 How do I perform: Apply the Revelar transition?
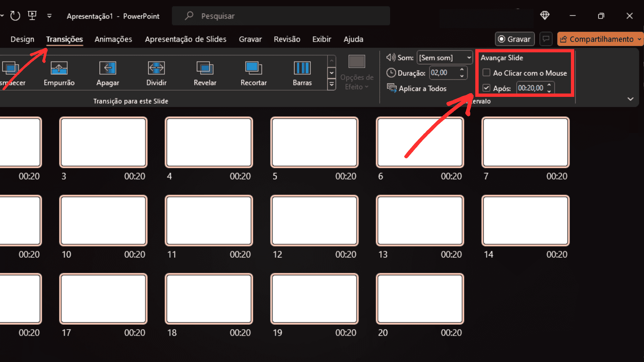(205, 73)
